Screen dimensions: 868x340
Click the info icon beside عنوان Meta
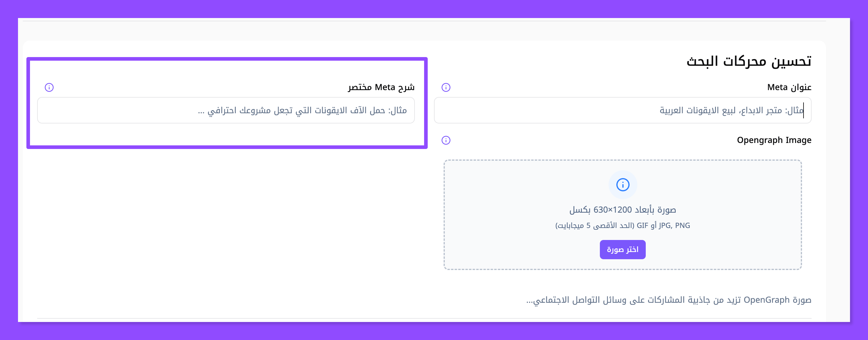pos(446,87)
